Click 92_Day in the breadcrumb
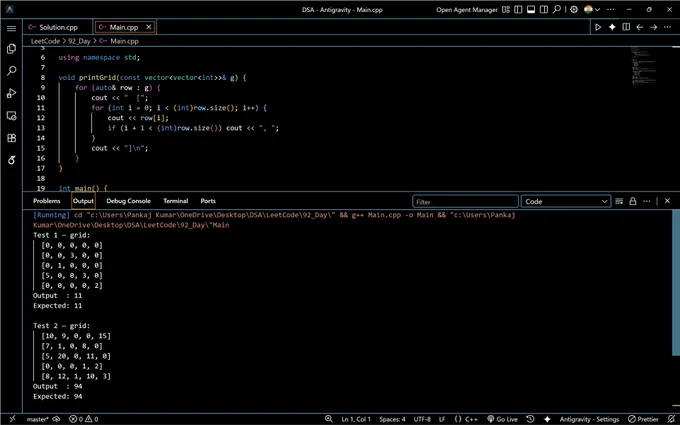The height and width of the screenshot is (425, 680). (79, 41)
